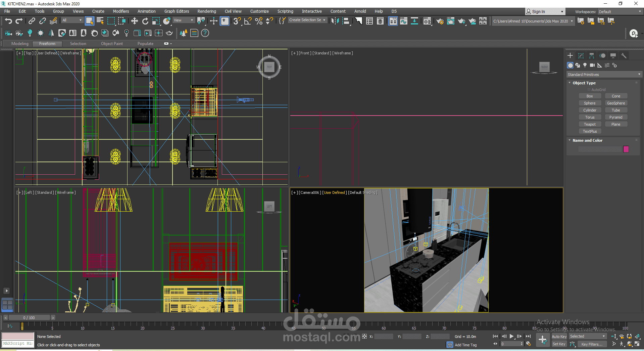Click the Mirror tool icon
The image size is (644, 351).
[x=335, y=21]
